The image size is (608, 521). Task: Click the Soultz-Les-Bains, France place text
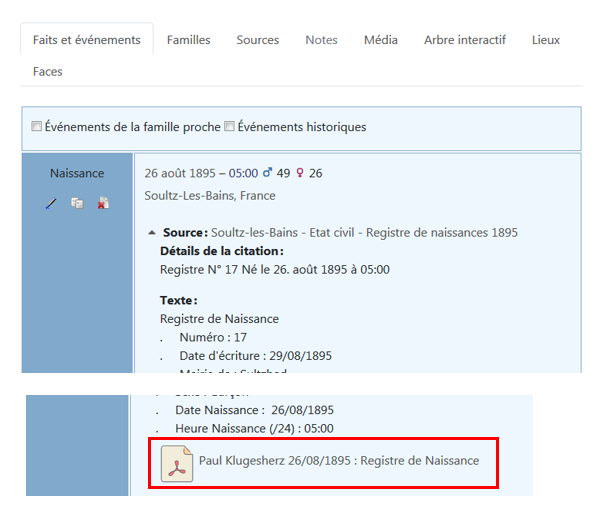click(x=209, y=195)
